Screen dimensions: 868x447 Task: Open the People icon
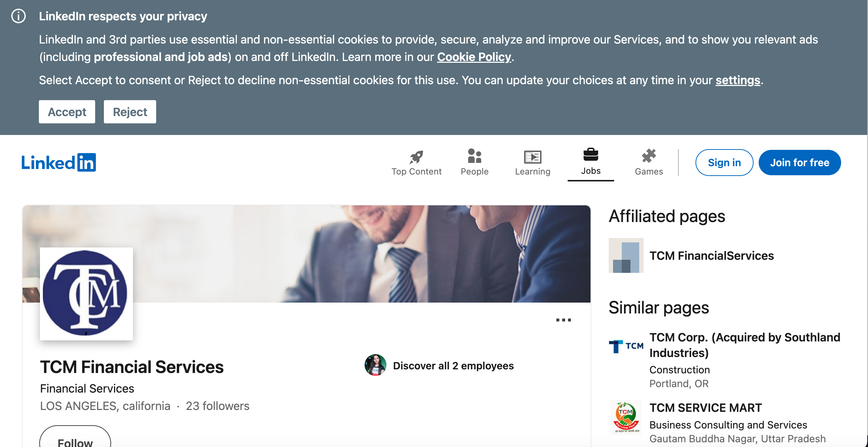pyautogui.click(x=474, y=156)
